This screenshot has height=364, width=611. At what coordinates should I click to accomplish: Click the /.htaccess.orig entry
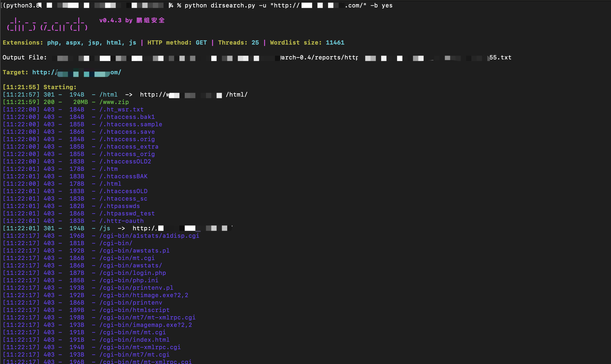pos(127,139)
